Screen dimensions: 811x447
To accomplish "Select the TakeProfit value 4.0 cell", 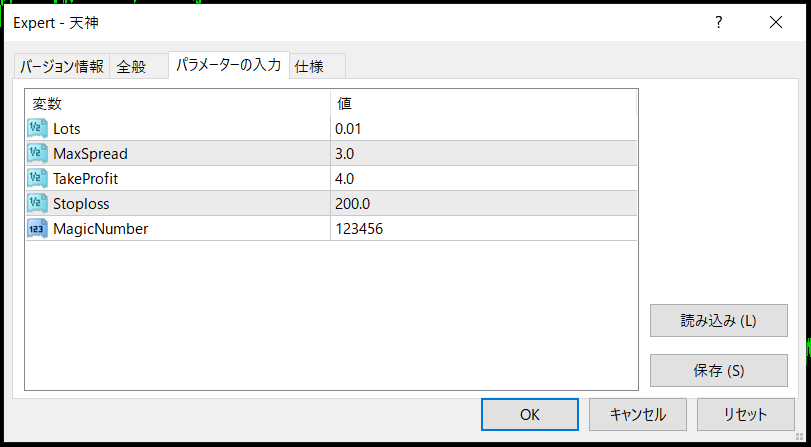I will pos(484,178).
